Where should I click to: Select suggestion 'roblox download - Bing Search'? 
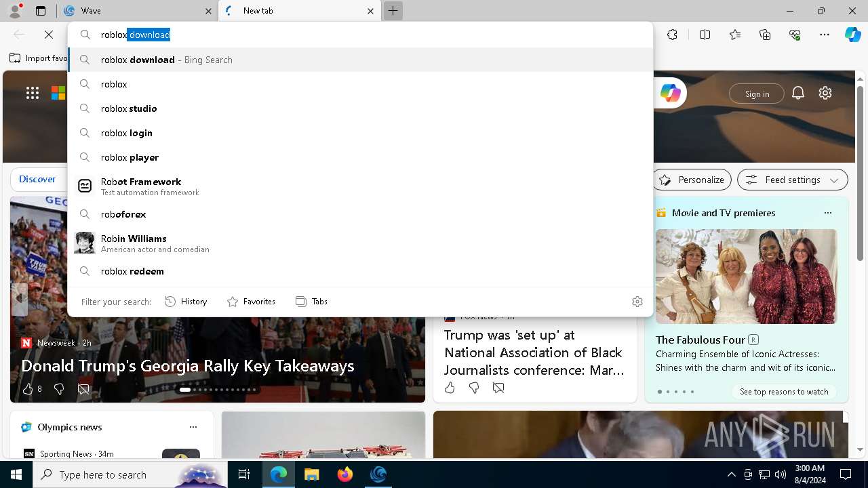[x=360, y=60]
